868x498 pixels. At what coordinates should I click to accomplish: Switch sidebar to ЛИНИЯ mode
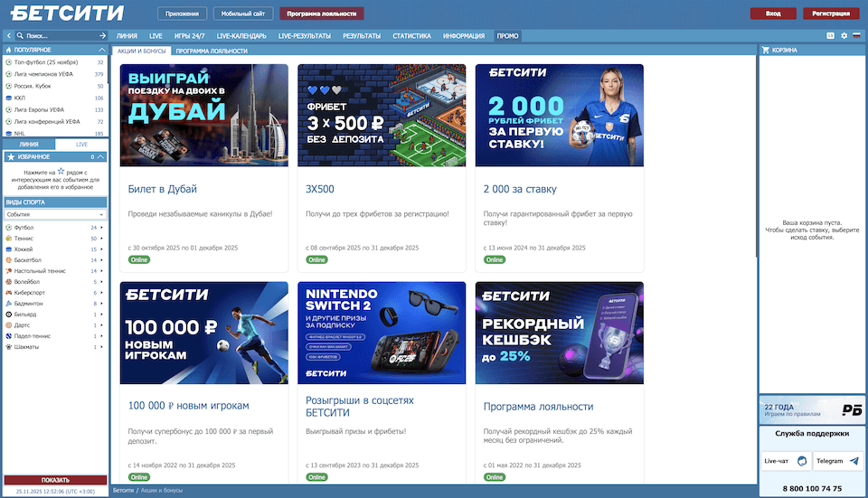(x=29, y=144)
